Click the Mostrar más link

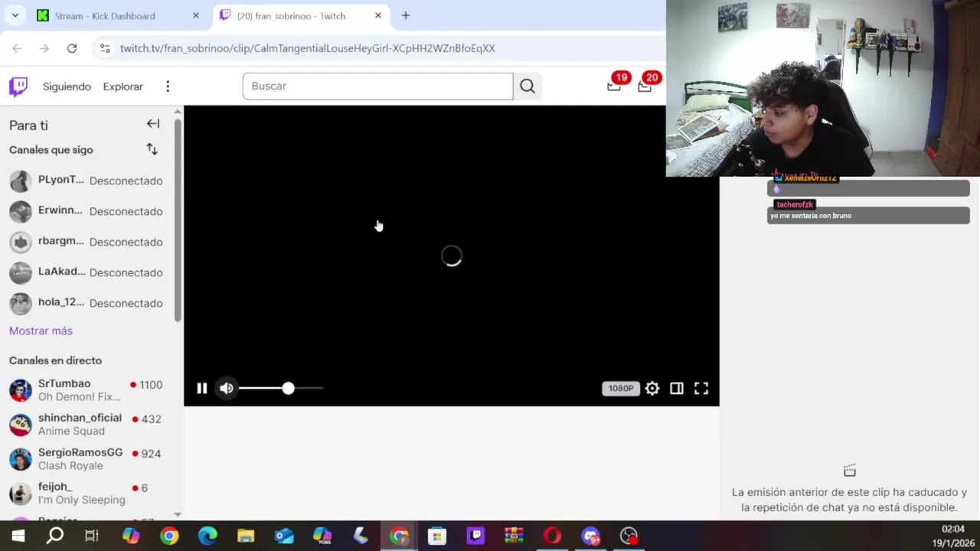tap(41, 331)
